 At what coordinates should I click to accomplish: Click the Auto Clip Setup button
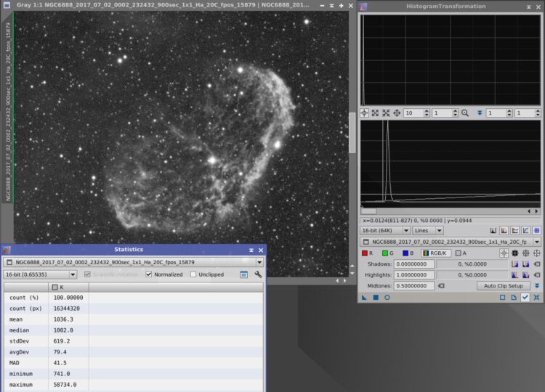(x=504, y=286)
